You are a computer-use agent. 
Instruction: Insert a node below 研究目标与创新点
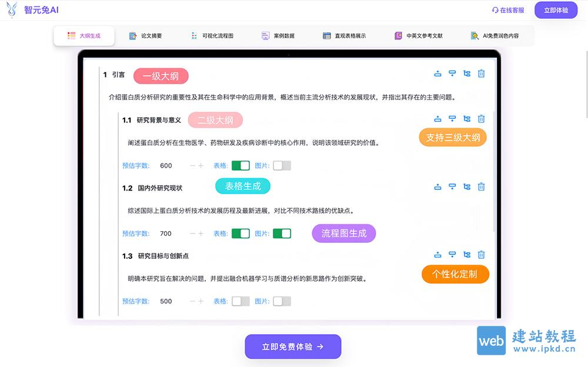tap(452, 255)
